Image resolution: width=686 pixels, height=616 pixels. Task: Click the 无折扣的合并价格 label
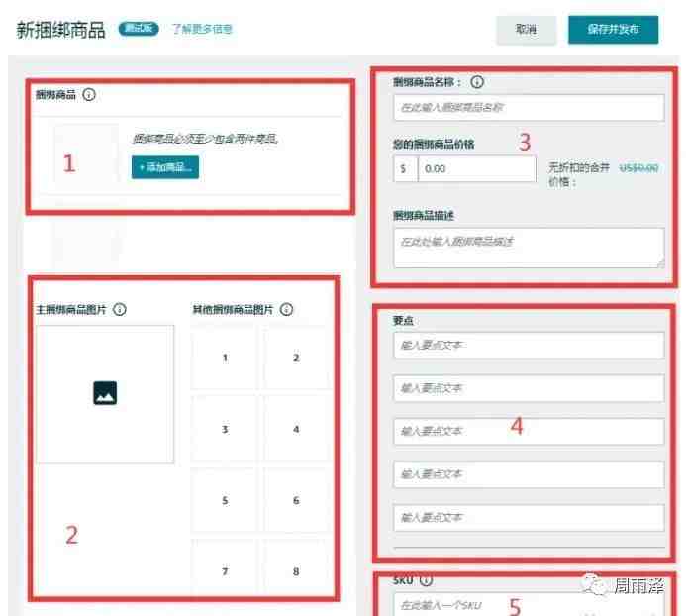(579, 174)
